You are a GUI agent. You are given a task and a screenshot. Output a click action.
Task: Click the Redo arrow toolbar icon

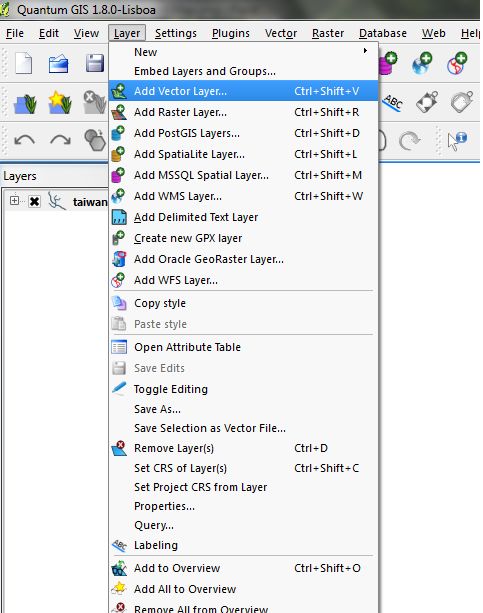(60, 140)
